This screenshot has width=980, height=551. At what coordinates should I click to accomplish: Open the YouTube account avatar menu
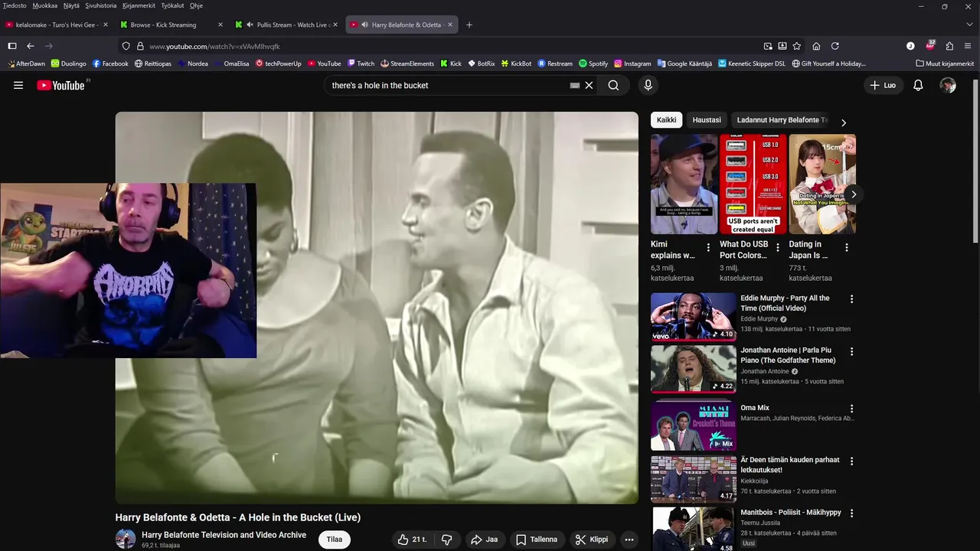pos(948,86)
